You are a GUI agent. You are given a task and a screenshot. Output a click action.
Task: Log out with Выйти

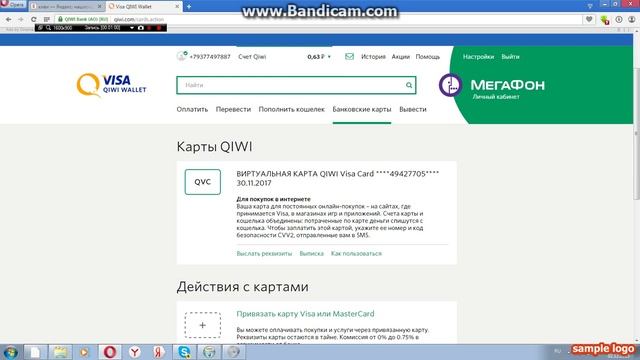(510, 57)
